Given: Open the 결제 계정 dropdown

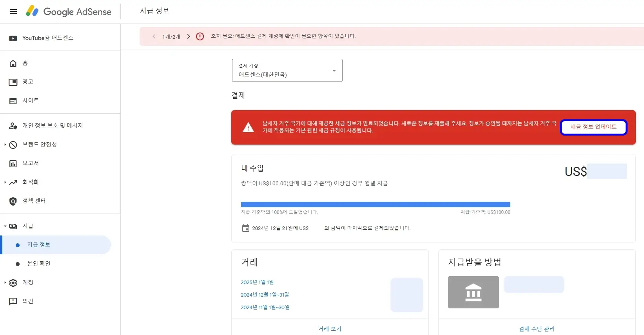Looking at the screenshot, I should [287, 71].
